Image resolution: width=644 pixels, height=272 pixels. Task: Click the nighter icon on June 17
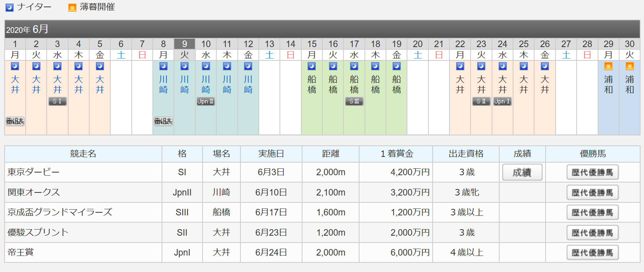click(x=354, y=66)
